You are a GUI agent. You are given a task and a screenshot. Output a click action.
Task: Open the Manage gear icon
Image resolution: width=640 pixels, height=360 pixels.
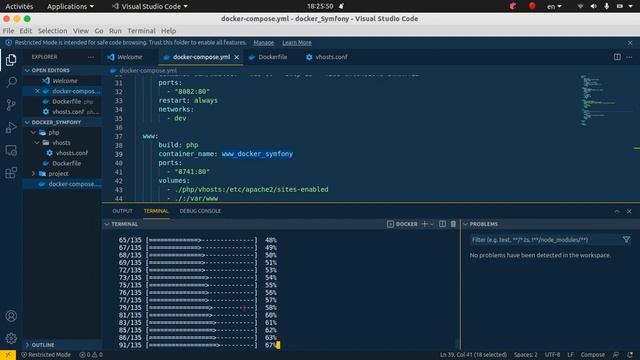[x=11, y=338]
